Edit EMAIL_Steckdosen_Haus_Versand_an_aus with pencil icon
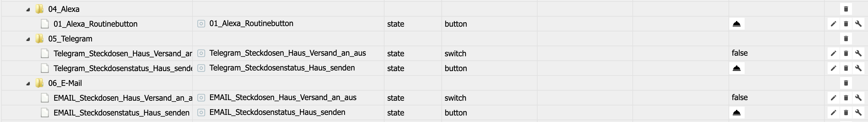The image size is (868, 122). 833,98
